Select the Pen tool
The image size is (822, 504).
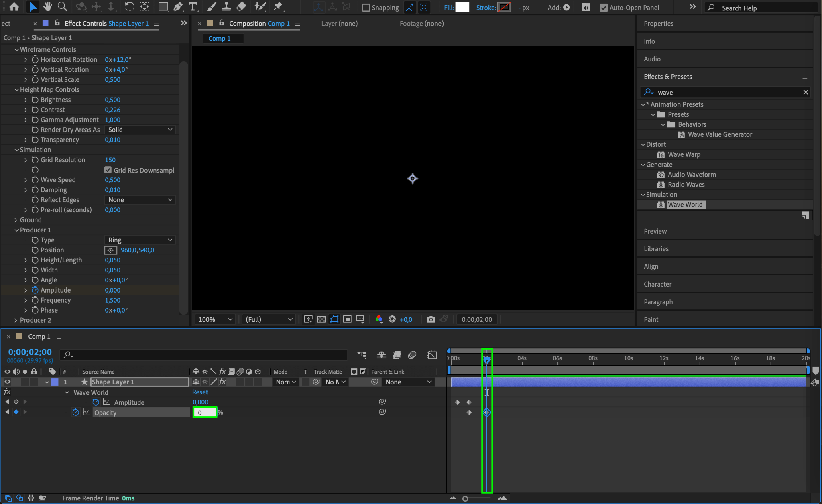[178, 7]
